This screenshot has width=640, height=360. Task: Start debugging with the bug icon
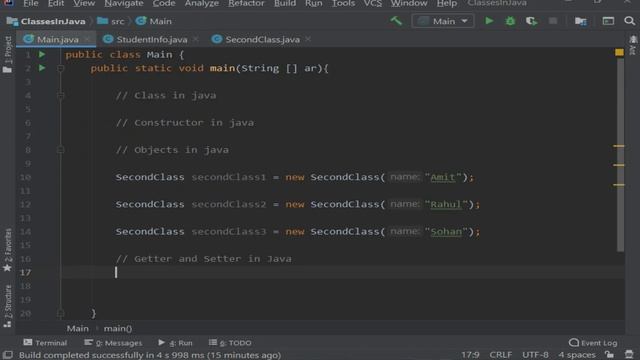pyautogui.click(x=510, y=21)
